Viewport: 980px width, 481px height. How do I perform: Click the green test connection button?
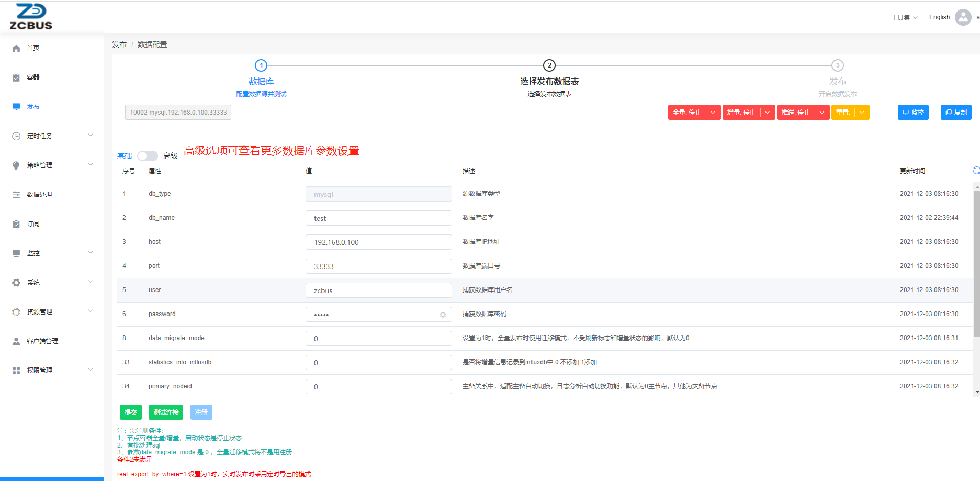[x=166, y=412]
